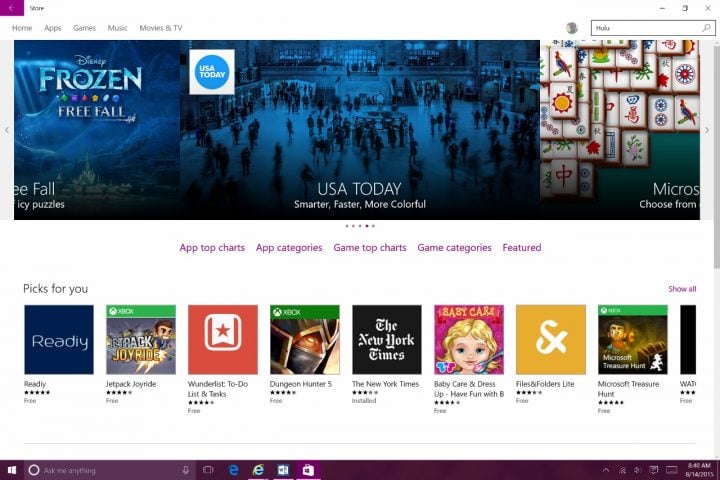This screenshot has height=480, width=720.
Task: Open the Wunderlist app tile
Action: [x=223, y=339]
